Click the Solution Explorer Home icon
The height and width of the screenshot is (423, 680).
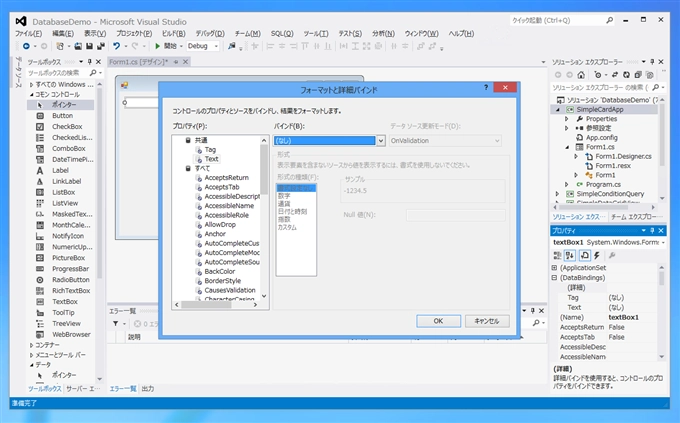click(x=581, y=75)
